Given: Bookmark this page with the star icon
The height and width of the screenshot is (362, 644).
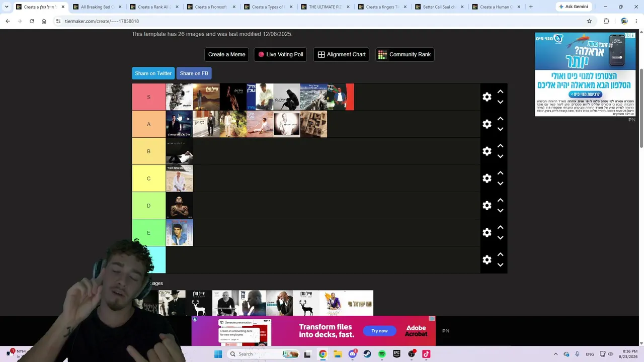Looking at the screenshot, I should click(589, 21).
